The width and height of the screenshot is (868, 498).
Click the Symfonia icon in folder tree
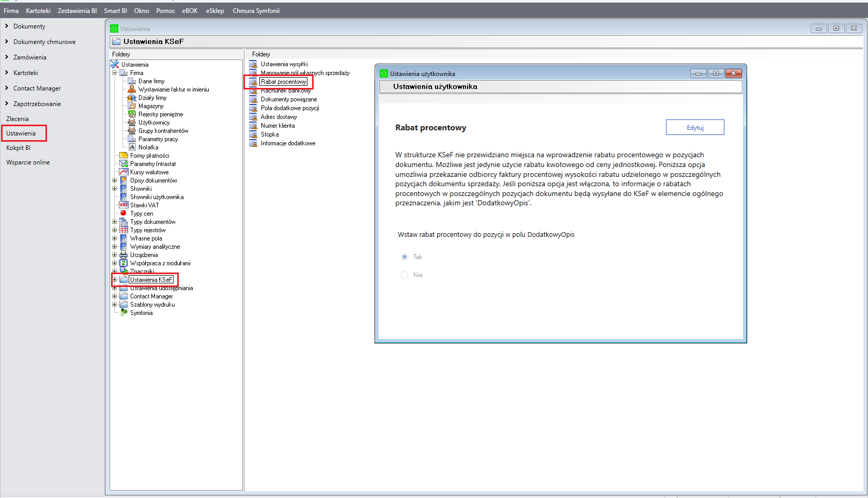point(123,312)
